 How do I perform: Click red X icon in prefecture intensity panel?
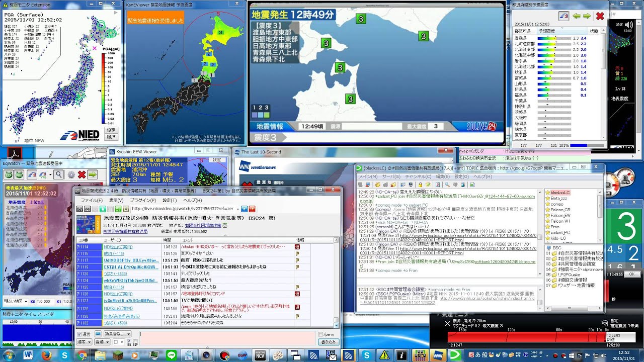coord(600,16)
